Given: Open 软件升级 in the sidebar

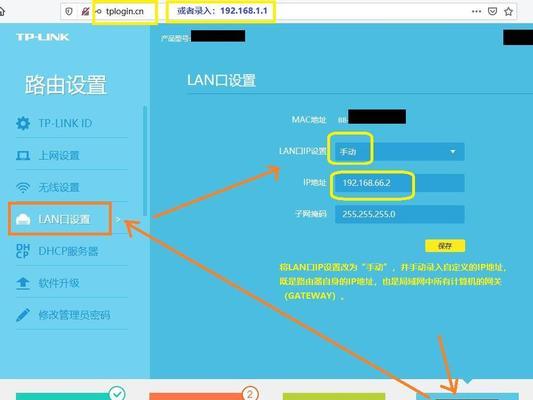Looking at the screenshot, I should (x=72, y=283).
